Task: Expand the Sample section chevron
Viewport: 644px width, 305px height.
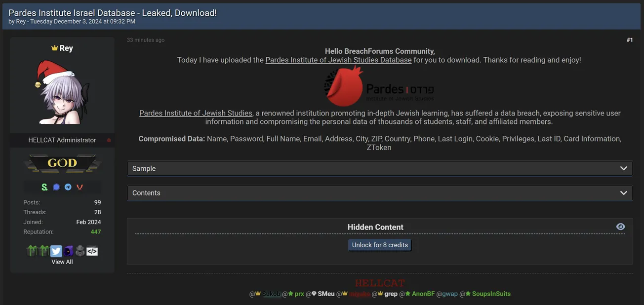Action: (623, 168)
